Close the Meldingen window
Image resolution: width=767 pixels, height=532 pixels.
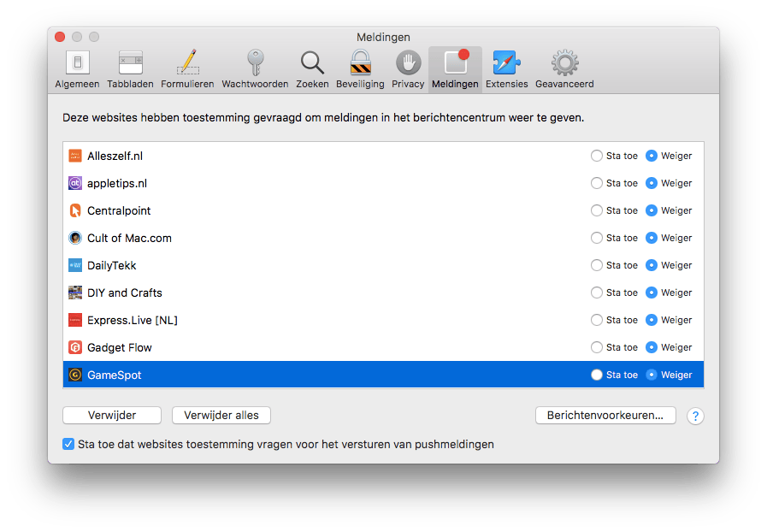coord(60,37)
